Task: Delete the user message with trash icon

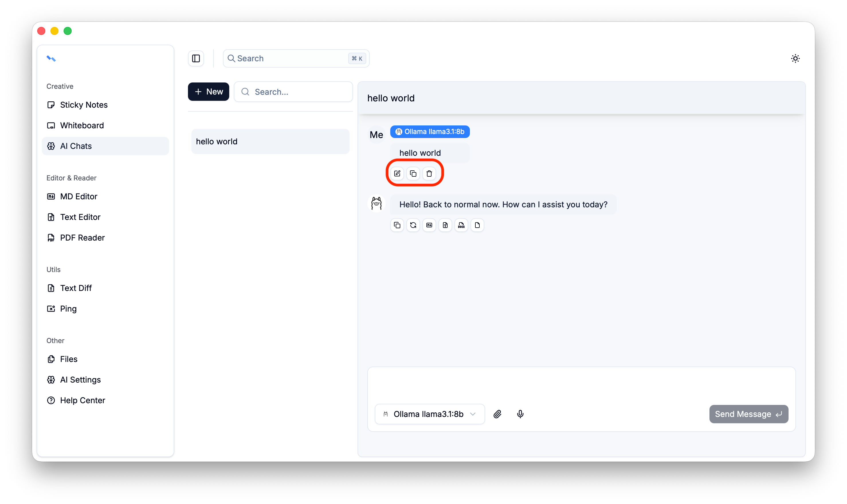Action: 429,174
